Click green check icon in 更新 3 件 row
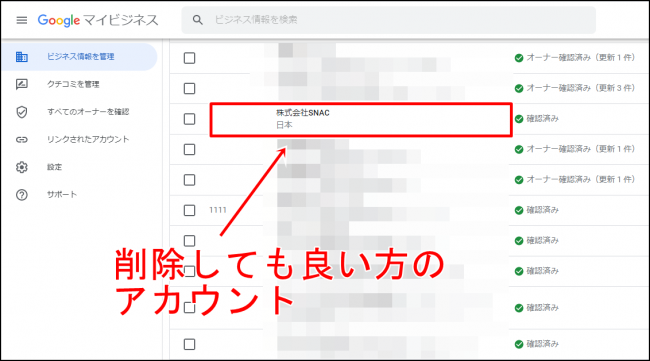The width and height of the screenshot is (650, 361). pyautogui.click(x=519, y=88)
